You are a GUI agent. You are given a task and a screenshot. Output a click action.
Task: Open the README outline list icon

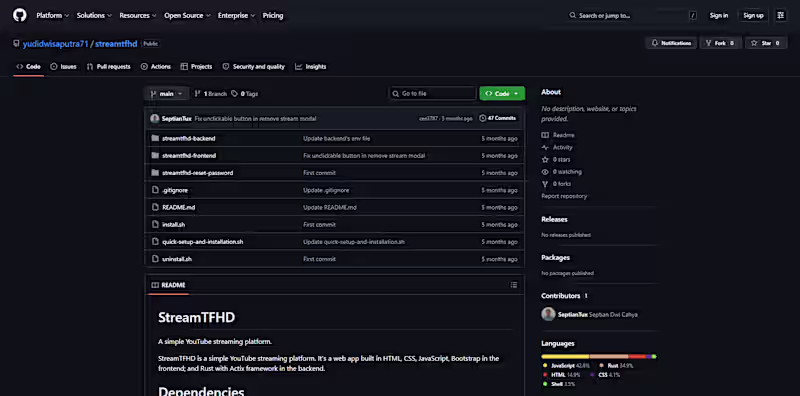click(514, 285)
